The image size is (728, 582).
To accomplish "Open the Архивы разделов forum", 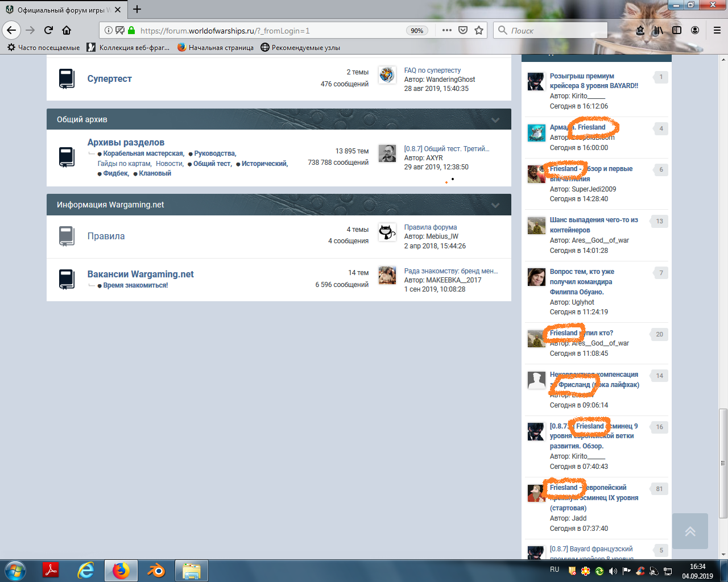I will click(126, 143).
